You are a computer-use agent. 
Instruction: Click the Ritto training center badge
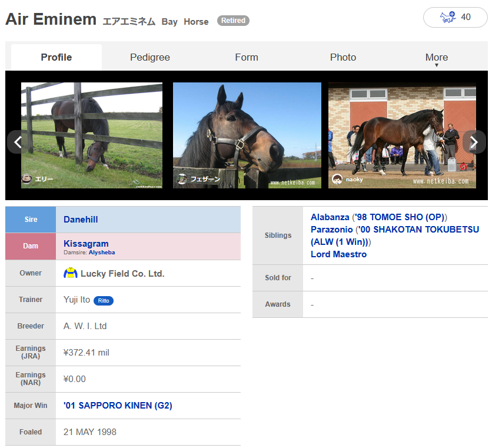(x=104, y=301)
